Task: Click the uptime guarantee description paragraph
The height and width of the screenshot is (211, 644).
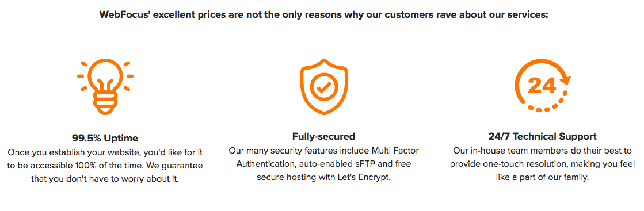Action: tap(105, 166)
